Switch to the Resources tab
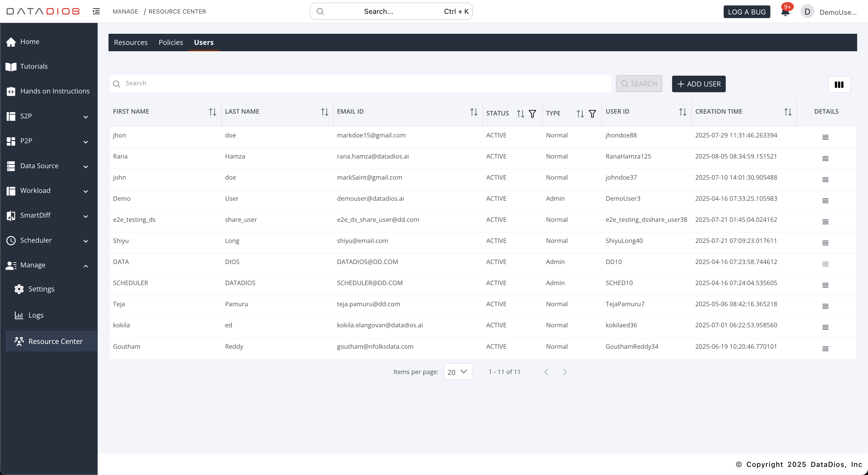 click(x=131, y=42)
